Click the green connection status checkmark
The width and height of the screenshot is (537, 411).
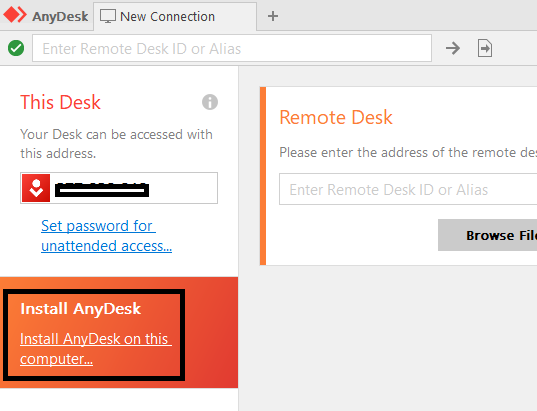click(x=16, y=48)
